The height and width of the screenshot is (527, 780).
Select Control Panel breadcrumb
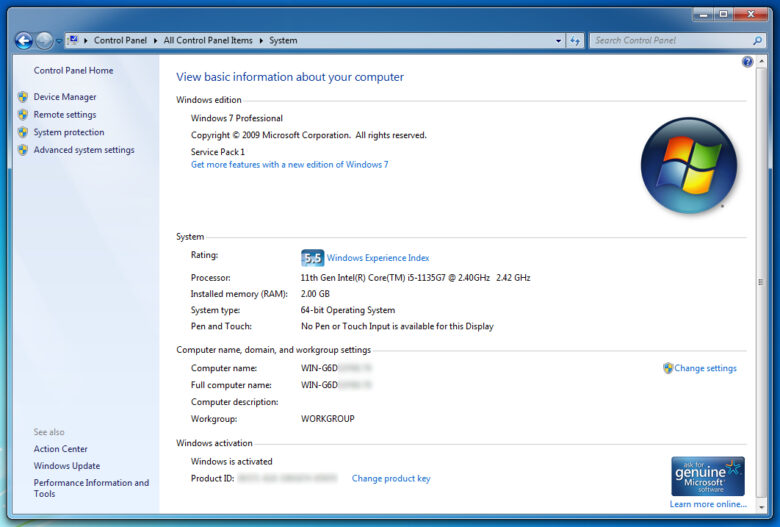(120, 40)
